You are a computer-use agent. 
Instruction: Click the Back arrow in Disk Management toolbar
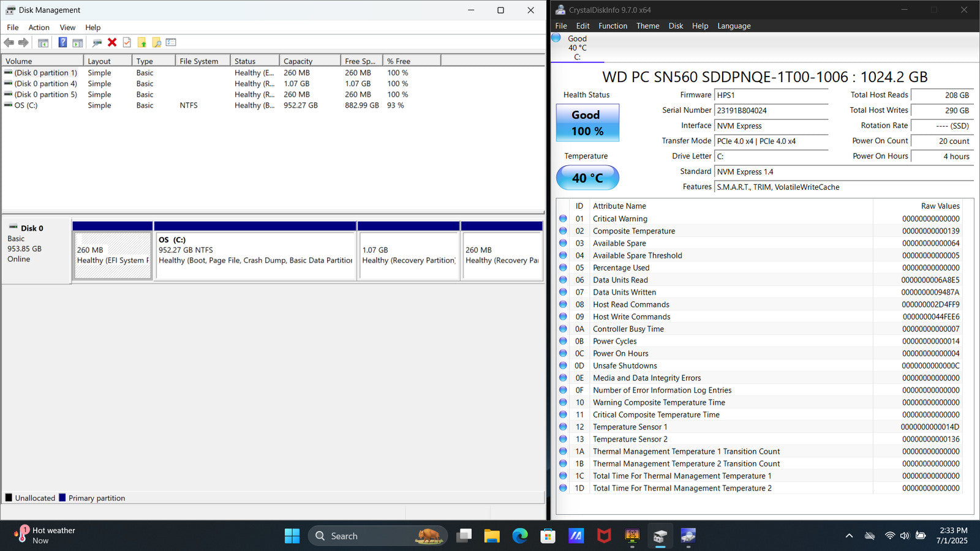[x=9, y=42]
